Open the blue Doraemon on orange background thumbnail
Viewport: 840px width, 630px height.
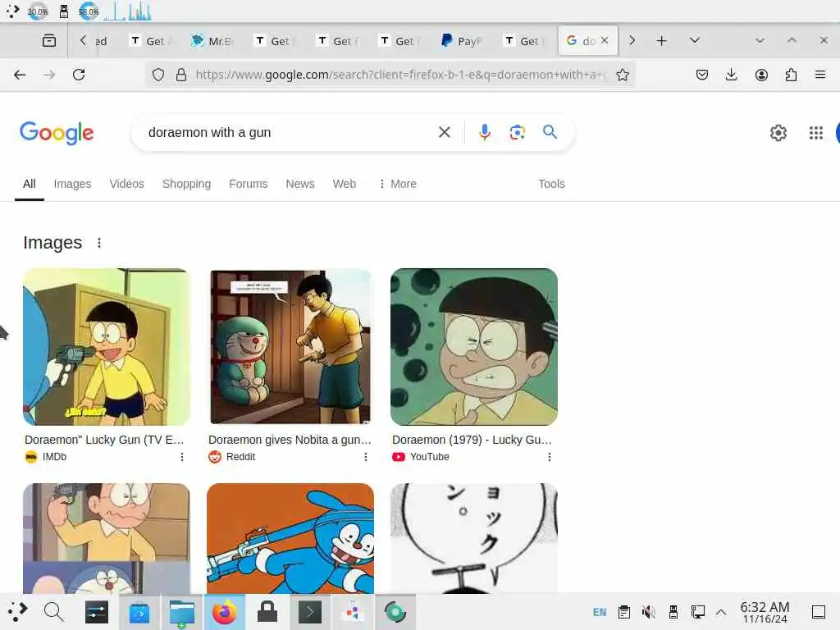coord(290,538)
